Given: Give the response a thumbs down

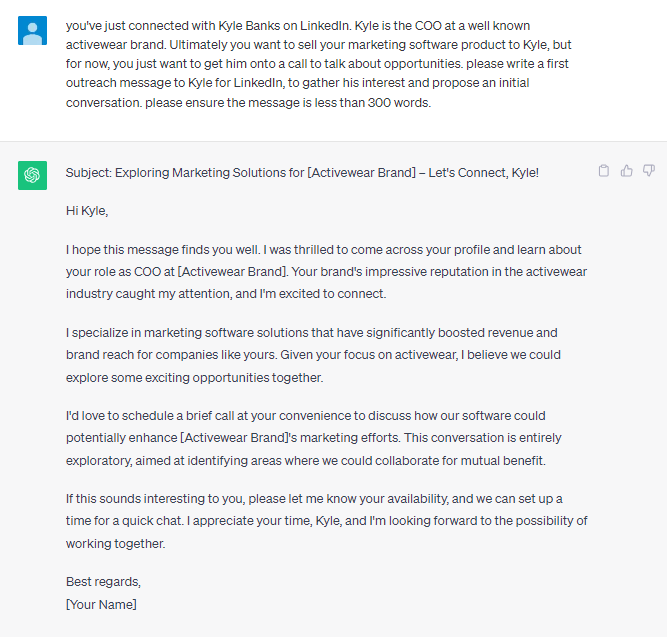Looking at the screenshot, I should 649,171.
